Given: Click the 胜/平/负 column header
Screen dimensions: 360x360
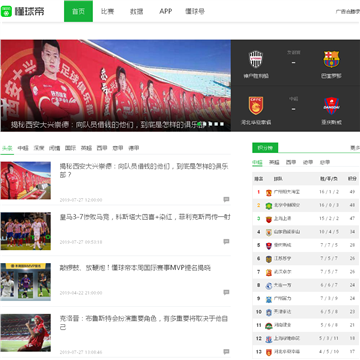Looking at the screenshot, I should pos(329,179).
